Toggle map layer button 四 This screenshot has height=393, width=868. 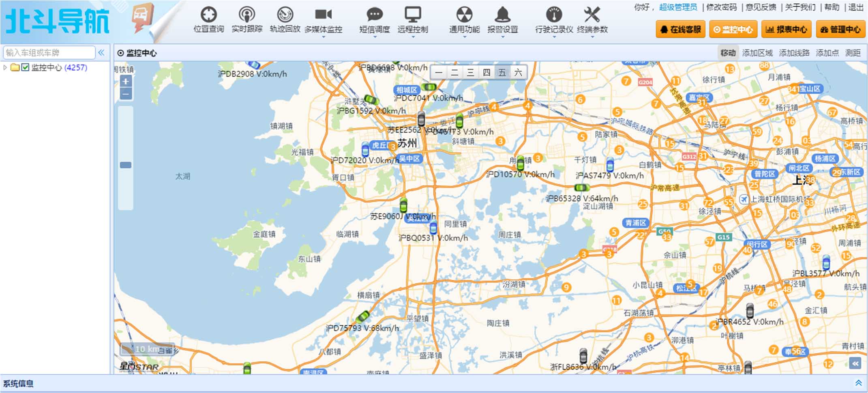click(486, 73)
